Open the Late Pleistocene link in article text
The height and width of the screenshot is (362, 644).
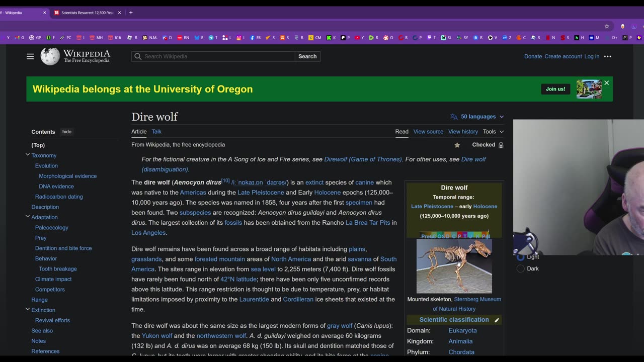261,193
